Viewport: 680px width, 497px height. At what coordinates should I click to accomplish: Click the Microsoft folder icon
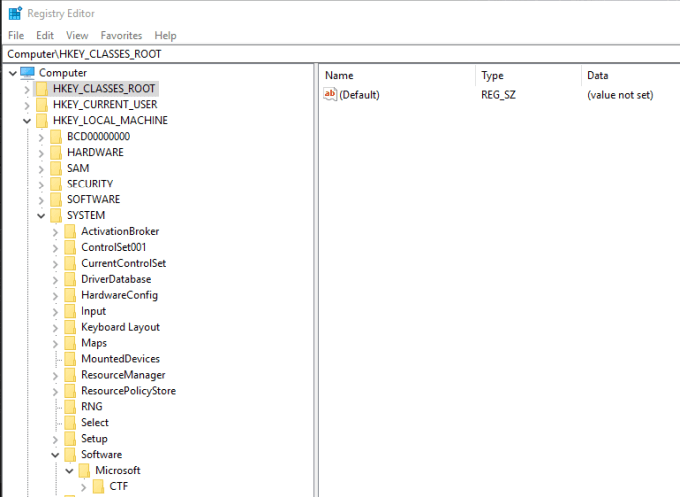pyautogui.click(x=85, y=471)
